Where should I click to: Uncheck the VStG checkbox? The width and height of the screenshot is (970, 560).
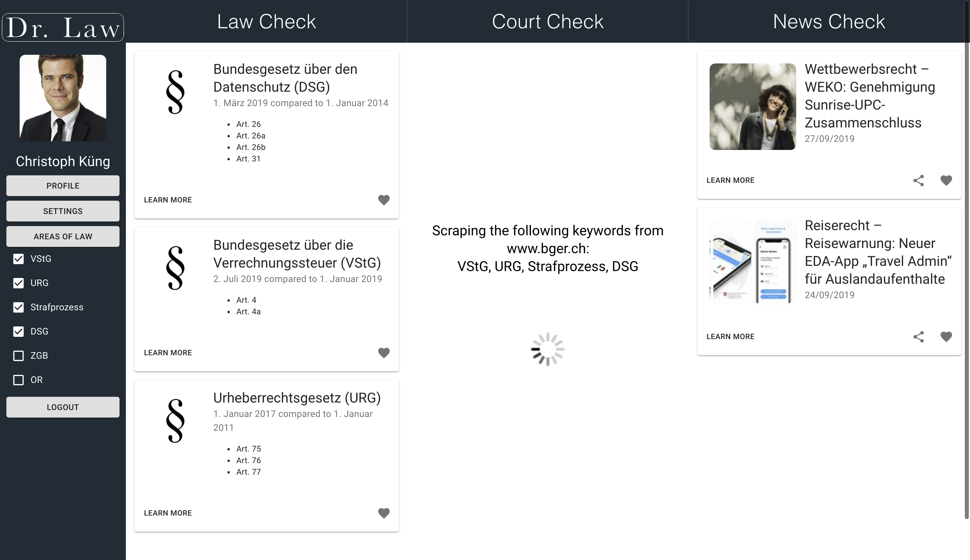(18, 259)
